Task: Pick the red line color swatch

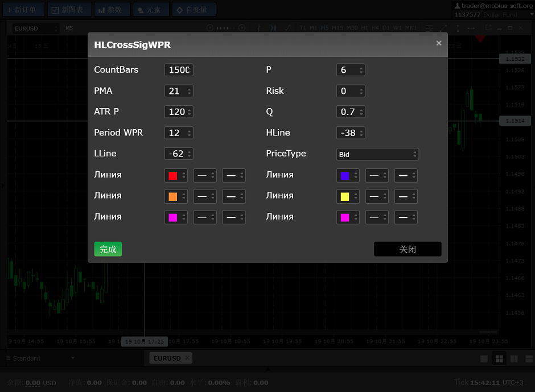Action: click(x=173, y=176)
